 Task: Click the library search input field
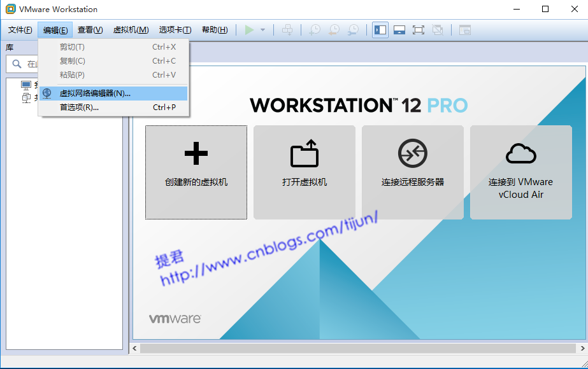click(x=23, y=64)
